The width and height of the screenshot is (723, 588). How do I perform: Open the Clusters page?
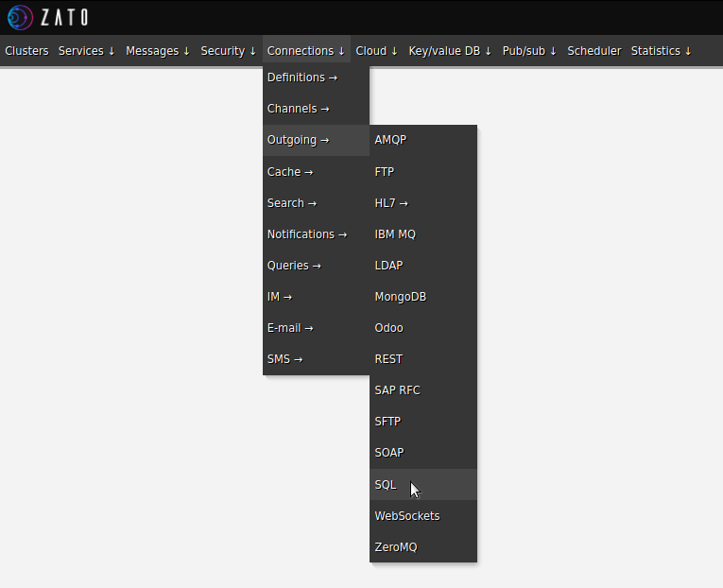[26, 51]
